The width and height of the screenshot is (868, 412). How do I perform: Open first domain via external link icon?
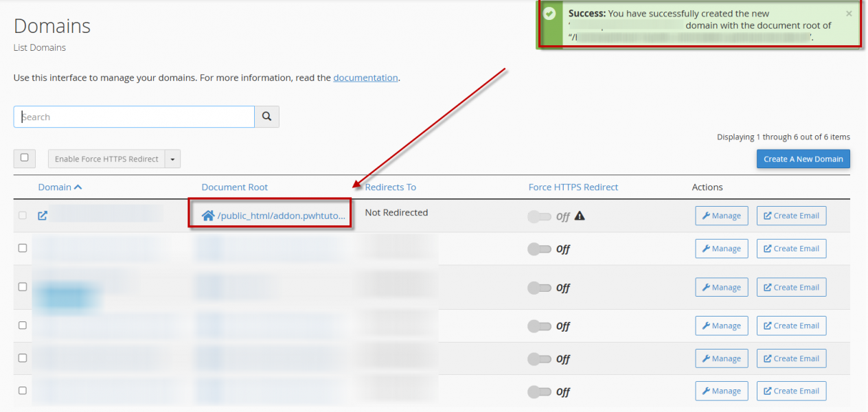click(43, 216)
